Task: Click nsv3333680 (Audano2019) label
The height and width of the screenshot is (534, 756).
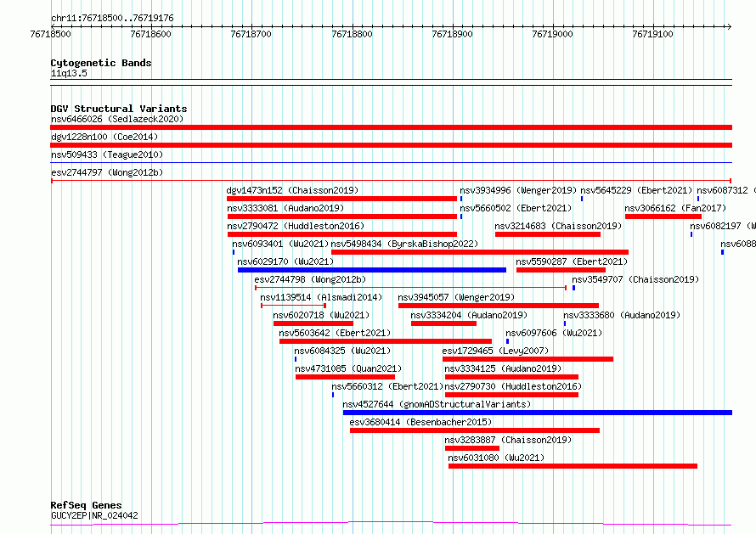Action: coord(622,315)
